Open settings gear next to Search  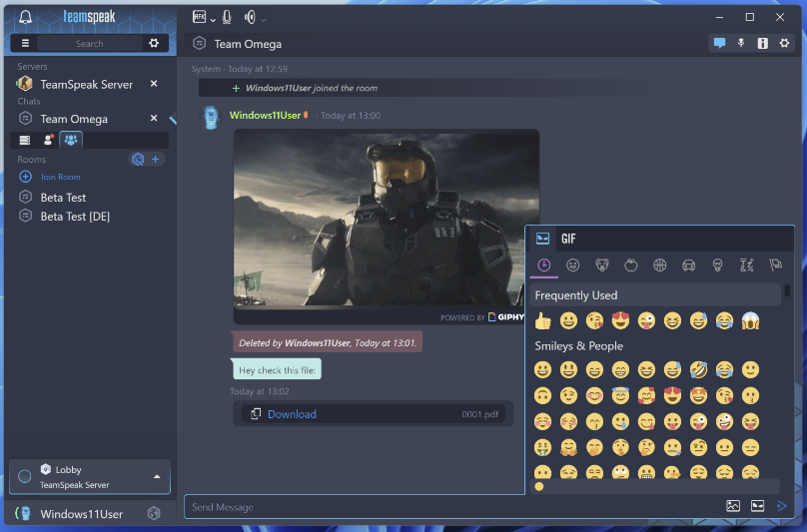pos(154,43)
